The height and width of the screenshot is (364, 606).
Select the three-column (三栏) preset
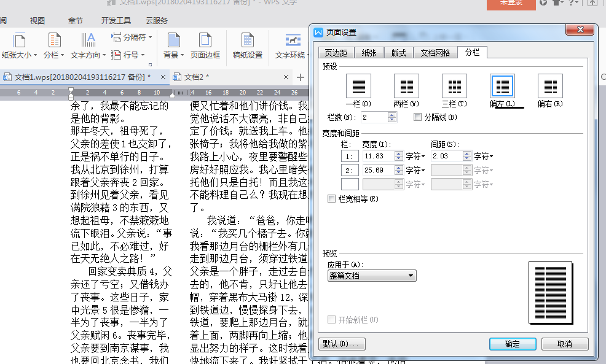point(454,86)
